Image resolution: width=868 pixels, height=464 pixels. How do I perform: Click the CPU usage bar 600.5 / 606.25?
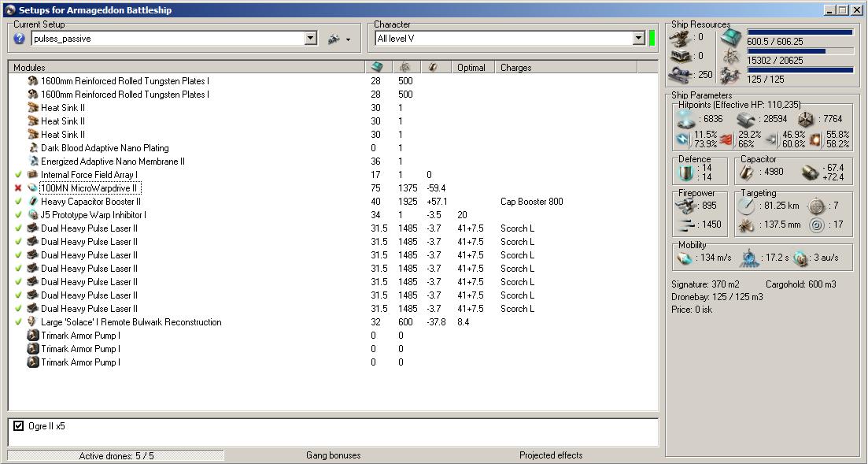point(800,33)
